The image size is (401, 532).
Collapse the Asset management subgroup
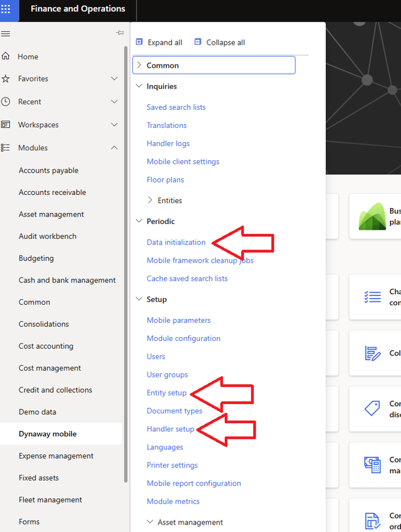click(x=150, y=522)
